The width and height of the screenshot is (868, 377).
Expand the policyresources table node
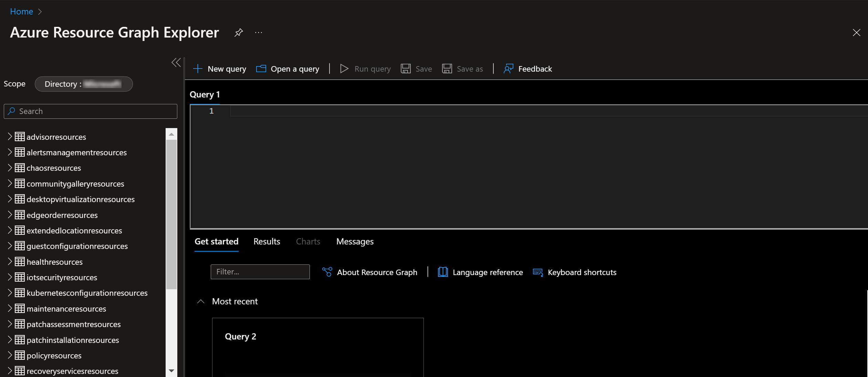[x=10, y=355]
